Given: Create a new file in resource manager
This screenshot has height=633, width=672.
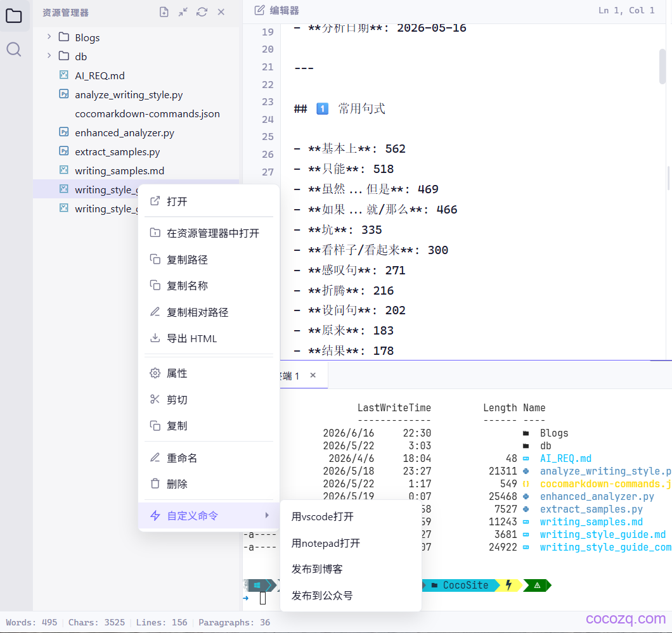Looking at the screenshot, I should (x=164, y=12).
